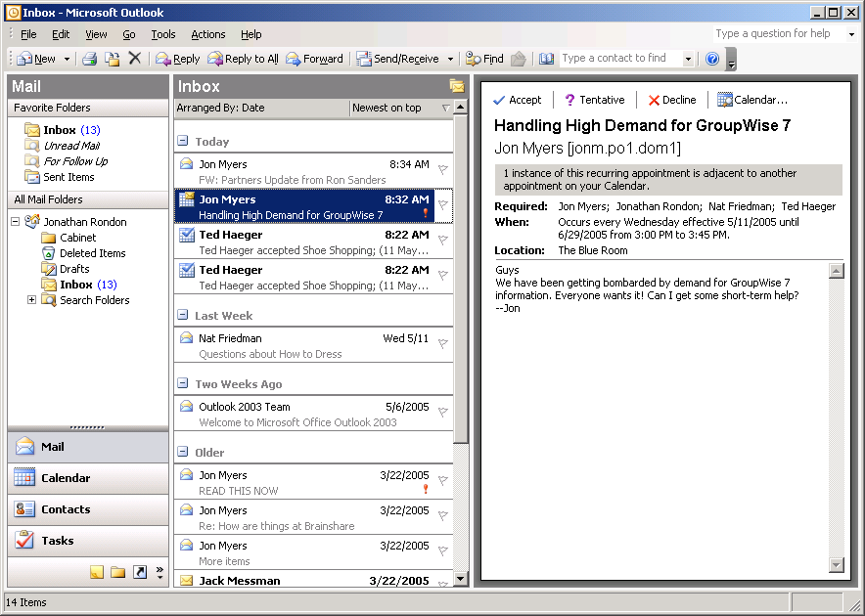This screenshot has width=865, height=616.
Task: Click the Find toolbar button
Action: pyautogui.click(x=485, y=59)
